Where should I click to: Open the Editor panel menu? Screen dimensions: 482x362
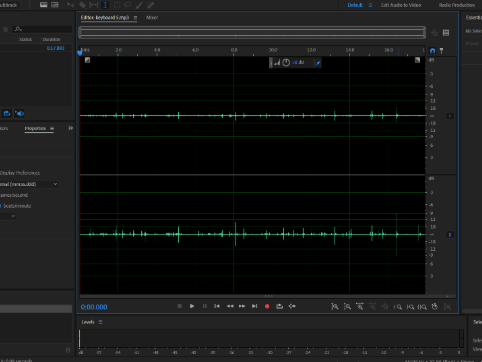click(x=135, y=18)
